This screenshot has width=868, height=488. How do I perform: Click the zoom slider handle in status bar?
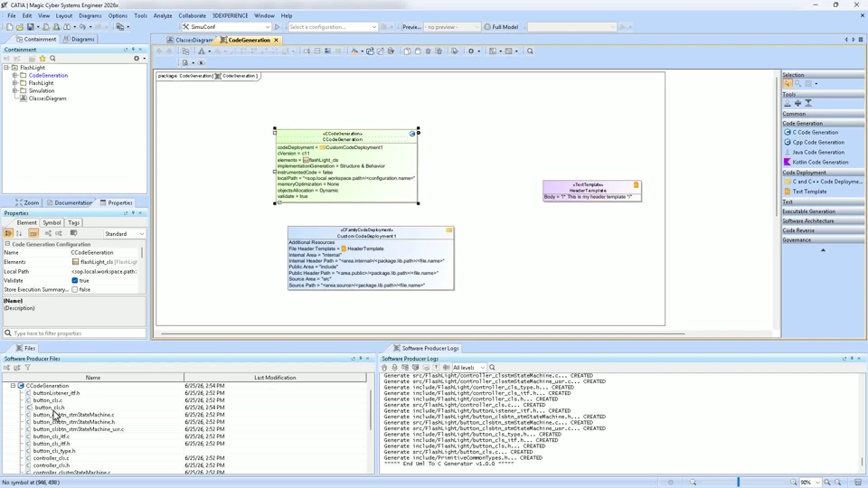pos(738,483)
